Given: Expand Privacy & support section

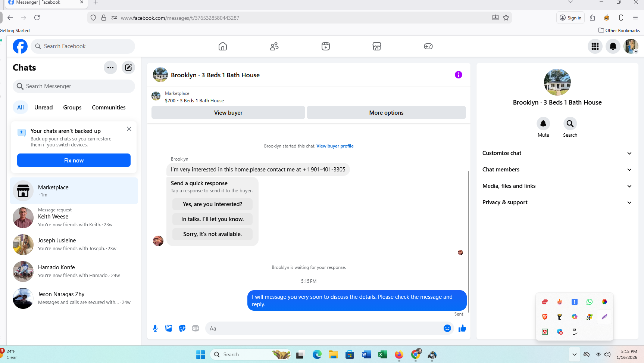Looking at the screenshot, I should [557, 202].
